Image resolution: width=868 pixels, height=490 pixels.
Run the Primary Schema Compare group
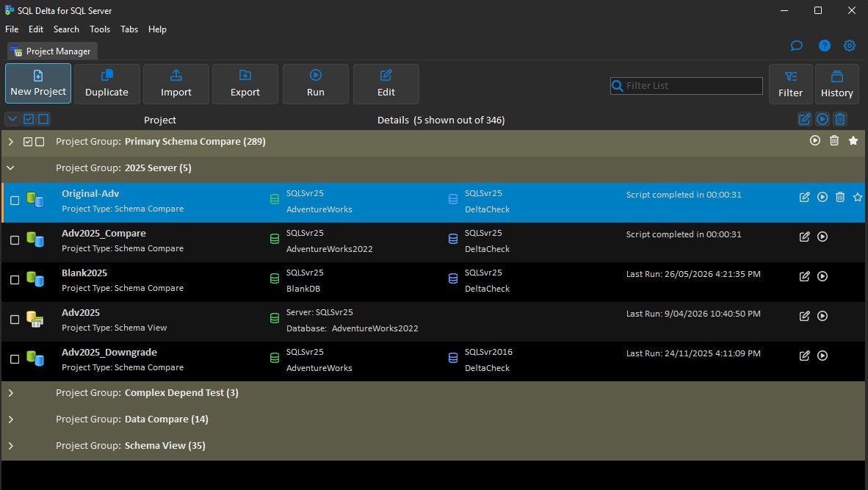815,140
